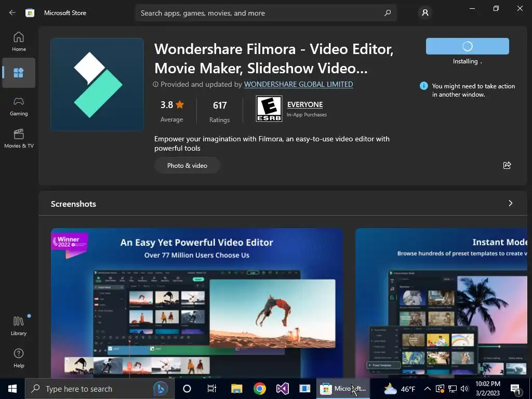Open the Library section

19,326
